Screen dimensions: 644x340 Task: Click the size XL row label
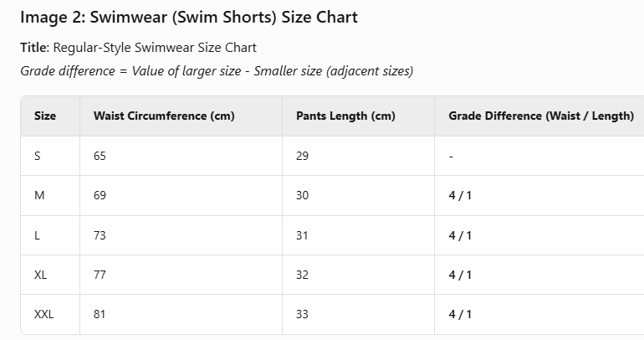(x=40, y=275)
